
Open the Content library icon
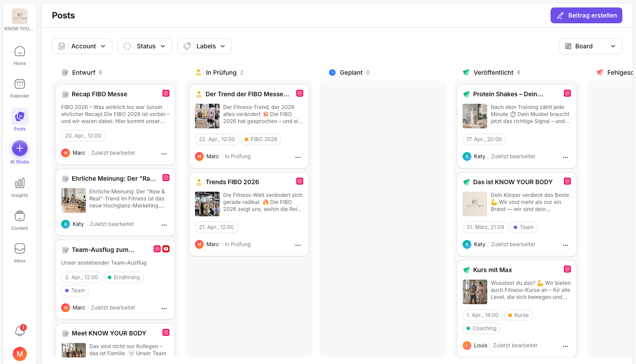pos(20,220)
